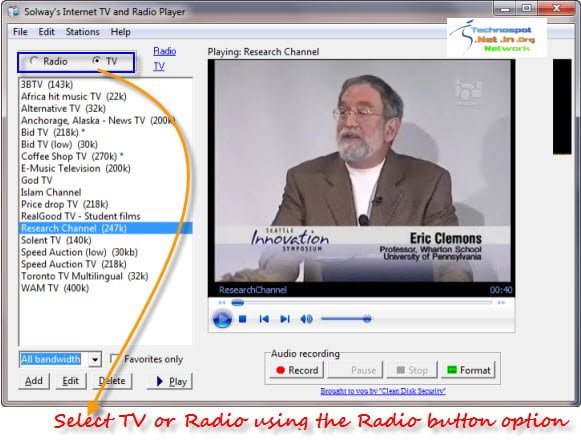Viewport: 581px width, 440px height.
Task: Click the Play button below the station list
Action: click(170, 381)
